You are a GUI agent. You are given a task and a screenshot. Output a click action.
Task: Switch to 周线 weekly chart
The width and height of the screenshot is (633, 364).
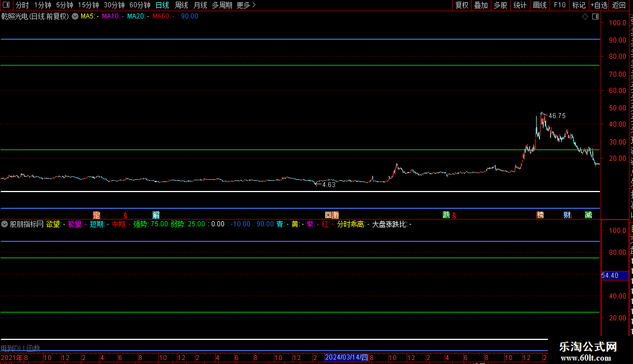(181, 5)
